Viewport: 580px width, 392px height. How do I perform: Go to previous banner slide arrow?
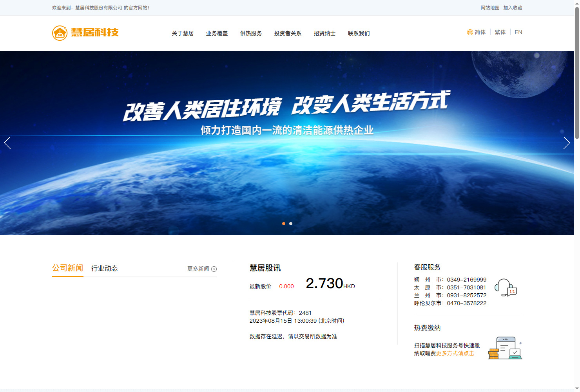pyautogui.click(x=7, y=143)
